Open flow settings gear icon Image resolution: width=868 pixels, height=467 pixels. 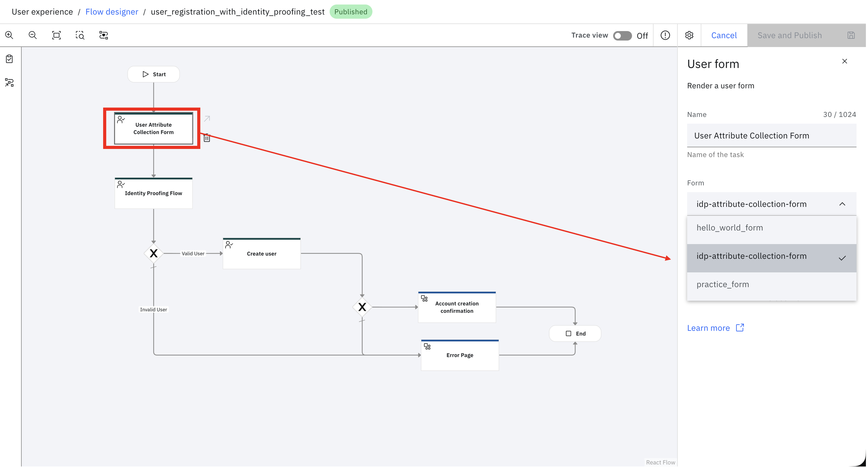[689, 35]
